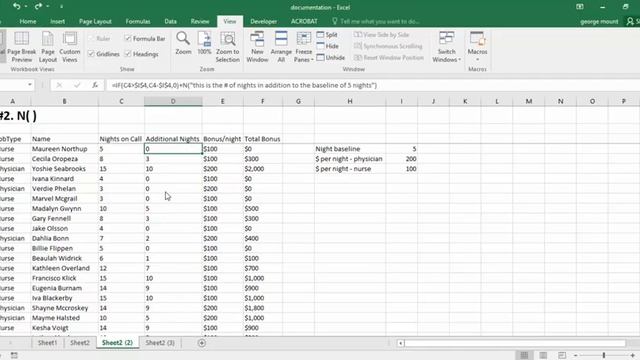Switch to Sheet1 tab

(48, 343)
